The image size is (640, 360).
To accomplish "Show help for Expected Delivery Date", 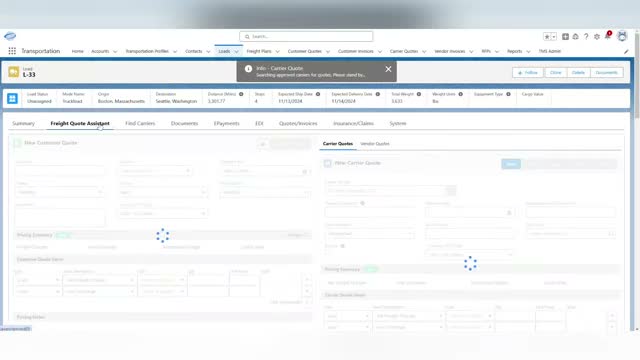I will 378,94.
